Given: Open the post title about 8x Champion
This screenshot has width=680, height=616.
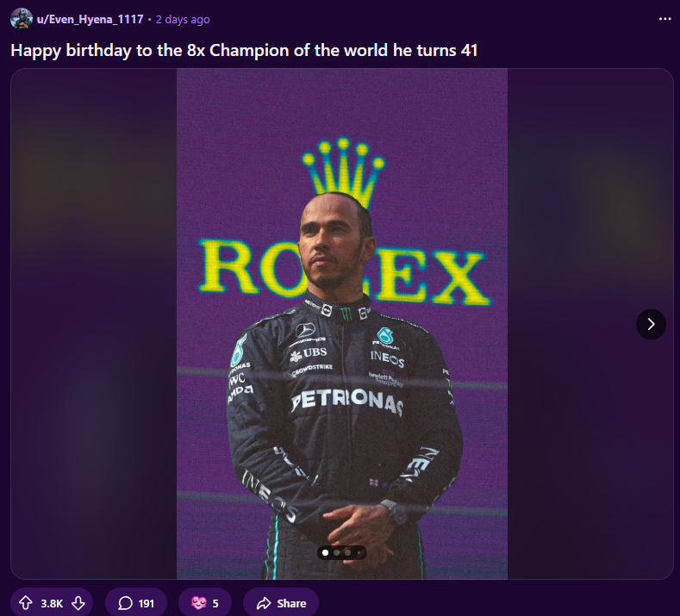Looking at the screenshot, I should (244, 50).
